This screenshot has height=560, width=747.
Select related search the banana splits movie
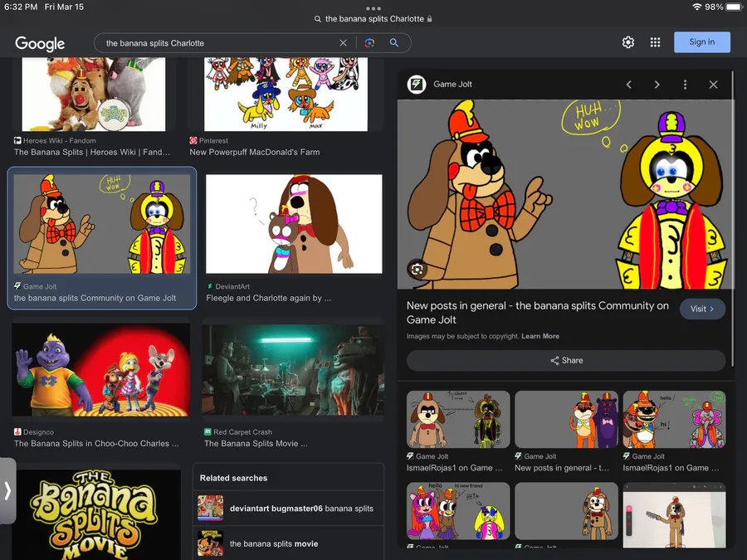288,543
